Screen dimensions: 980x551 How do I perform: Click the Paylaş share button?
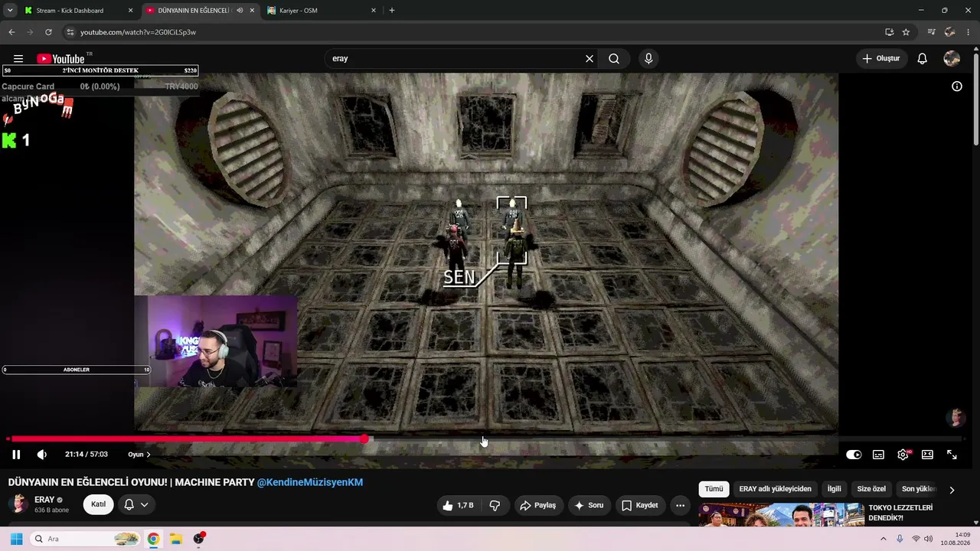click(537, 505)
